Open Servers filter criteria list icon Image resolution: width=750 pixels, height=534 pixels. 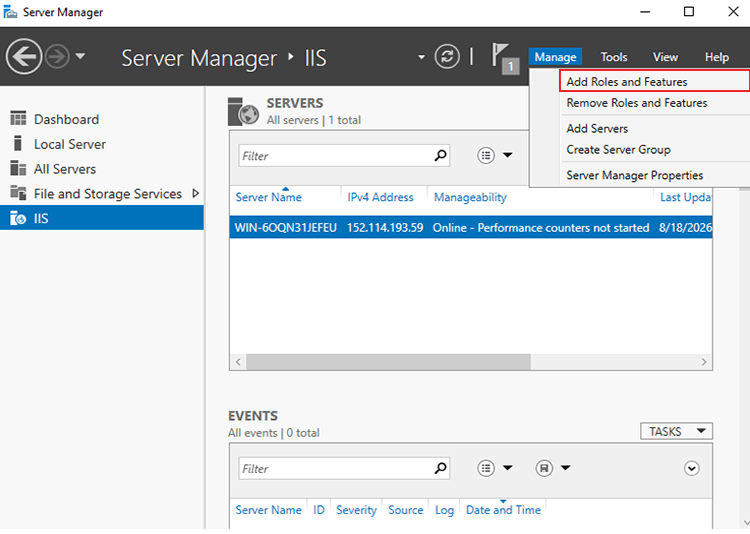click(x=486, y=155)
